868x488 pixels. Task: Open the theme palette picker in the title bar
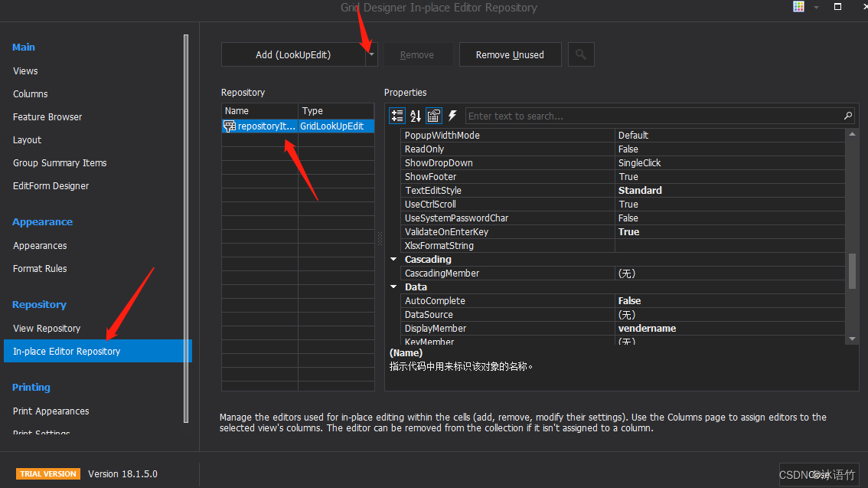[x=798, y=6]
